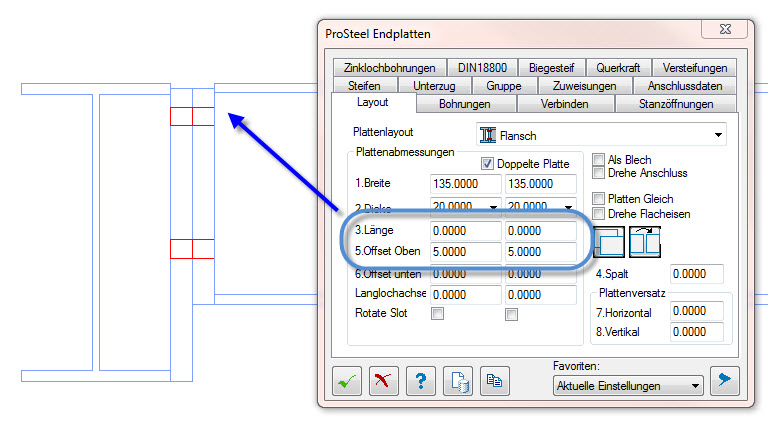Confirm the dialog with the green checkmark button
This screenshot has width=768, height=424.
coord(347,381)
